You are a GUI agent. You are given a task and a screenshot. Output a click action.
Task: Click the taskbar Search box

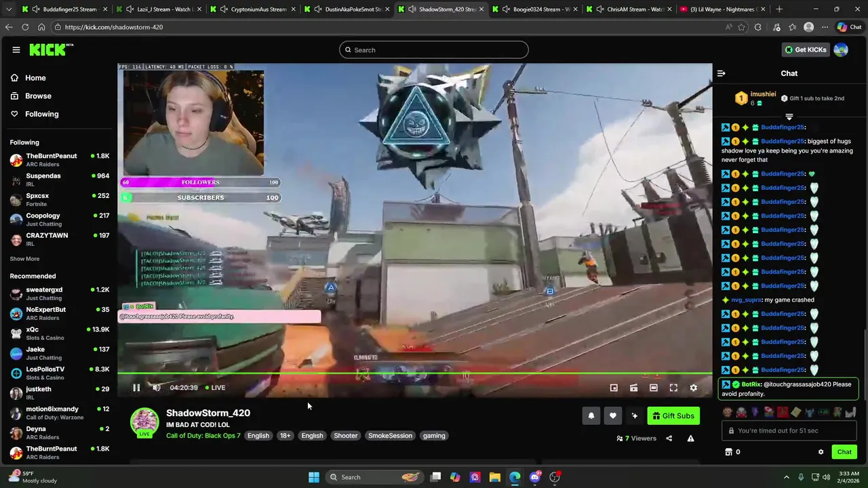[373, 477]
